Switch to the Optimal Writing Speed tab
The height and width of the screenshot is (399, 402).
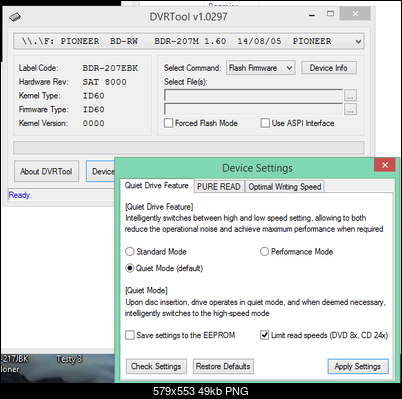coord(285,187)
